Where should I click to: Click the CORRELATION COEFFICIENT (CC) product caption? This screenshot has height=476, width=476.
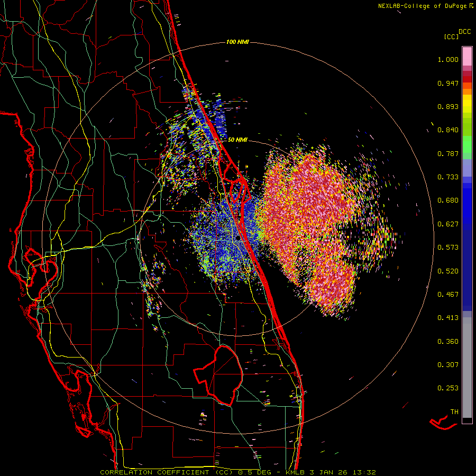[167, 472]
